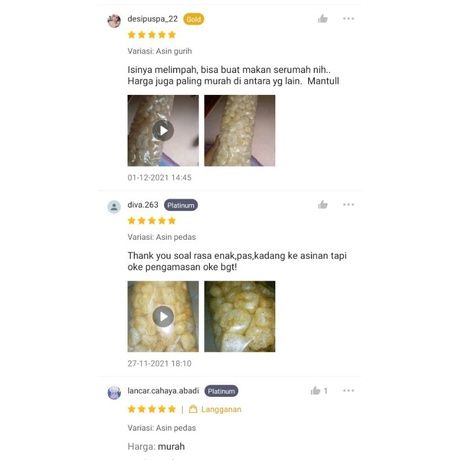Image resolution: width=460 pixels, height=460 pixels.
Task: Open lancar.cahaya.abadi's profile avatar
Action: pos(114,393)
